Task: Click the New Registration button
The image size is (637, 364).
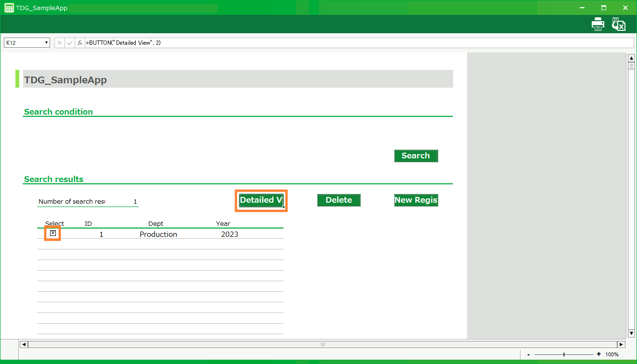Action: pyautogui.click(x=416, y=200)
